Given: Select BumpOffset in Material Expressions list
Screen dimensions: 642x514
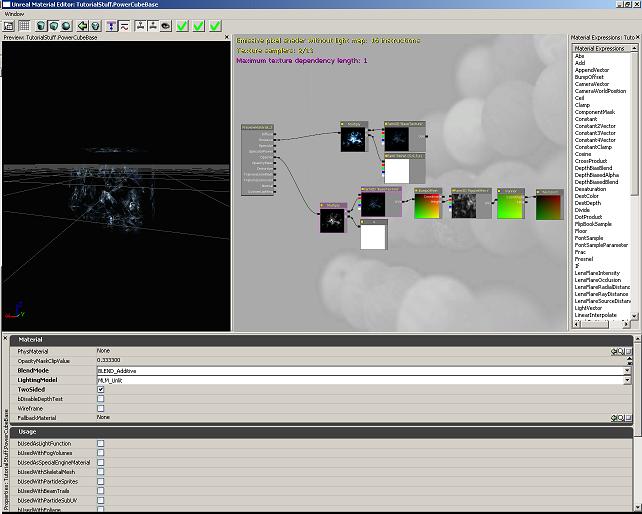Looking at the screenshot, I should click(589, 77).
